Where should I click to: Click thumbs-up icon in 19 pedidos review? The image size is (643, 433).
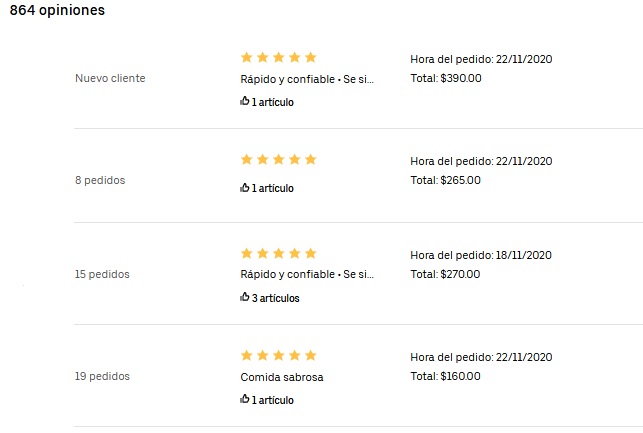pos(244,399)
